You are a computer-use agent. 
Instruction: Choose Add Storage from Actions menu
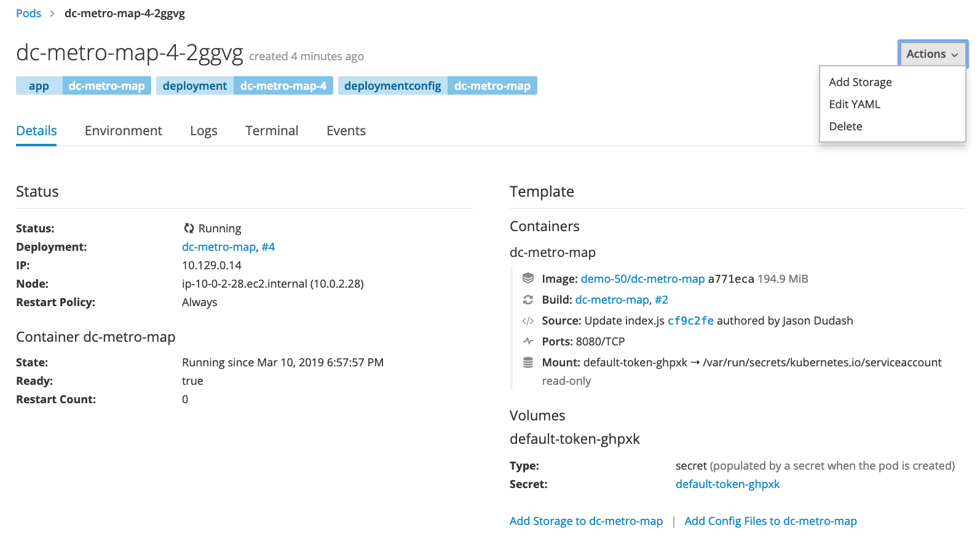(x=860, y=82)
